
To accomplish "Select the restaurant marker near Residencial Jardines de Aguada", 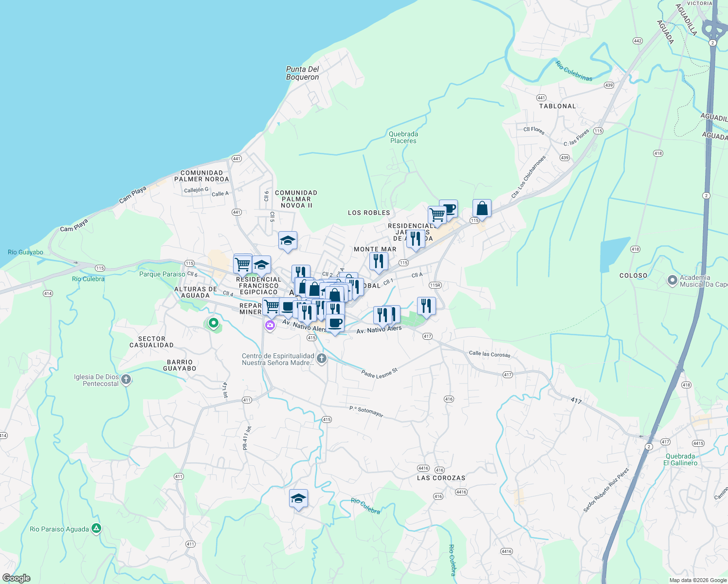I will [416, 238].
